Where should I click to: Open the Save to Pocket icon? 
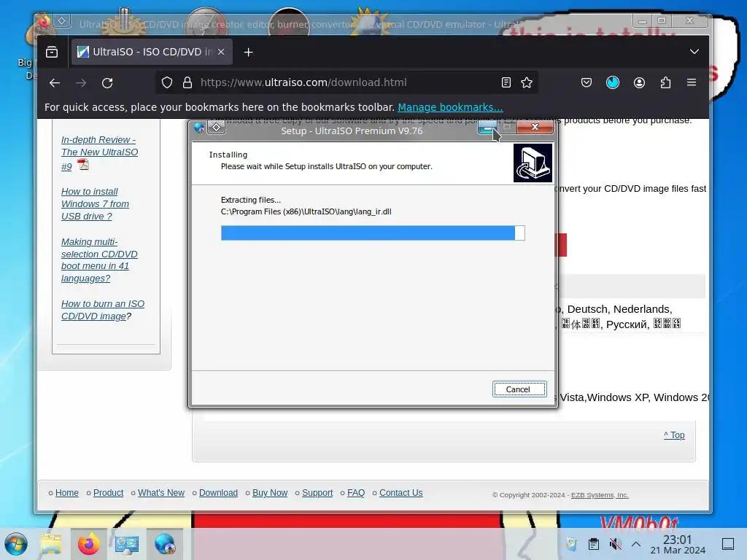coord(587,83)
